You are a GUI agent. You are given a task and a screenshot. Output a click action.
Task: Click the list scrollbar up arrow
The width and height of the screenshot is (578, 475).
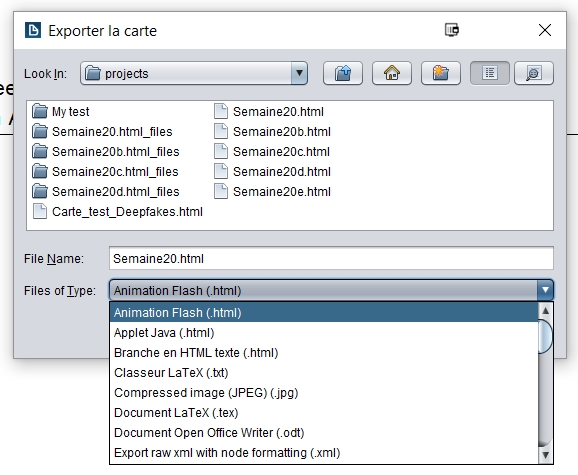coord(546,311)
